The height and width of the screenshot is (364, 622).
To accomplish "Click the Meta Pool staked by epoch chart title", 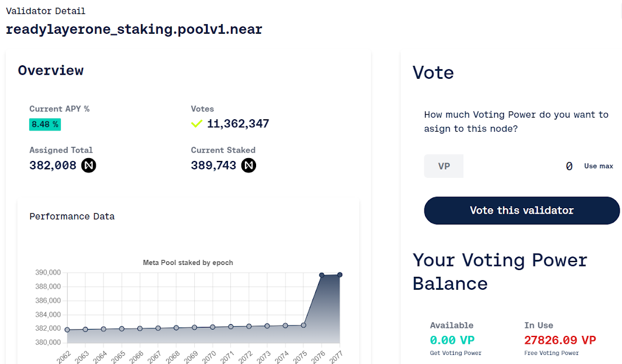I will tap(187, 262).
